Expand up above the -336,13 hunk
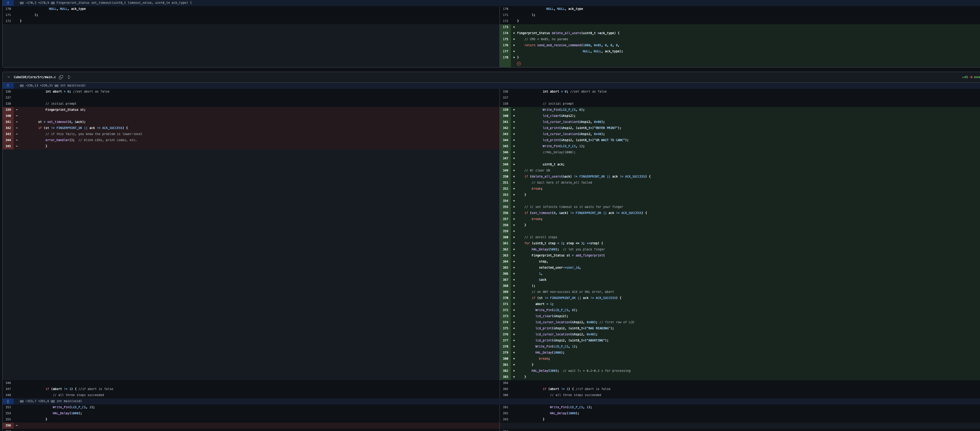 tap(8, 85)
